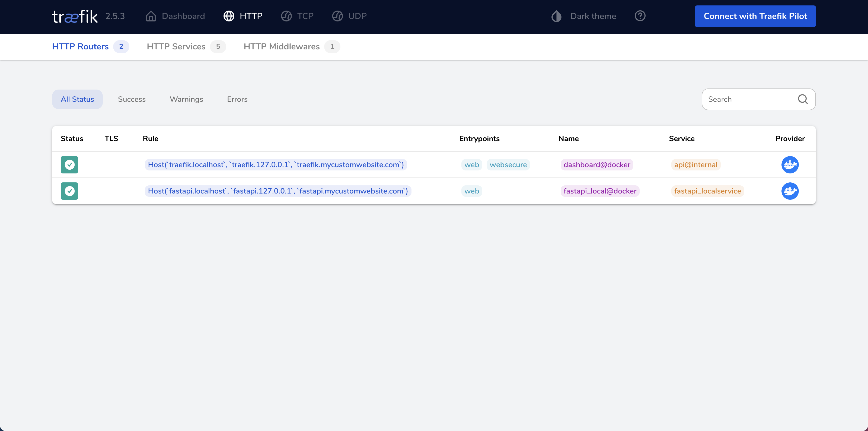Select the All Status filter

[77, 99]
